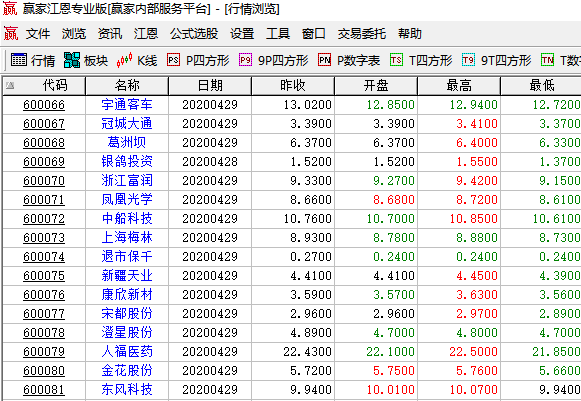Select stock name 康欣新材
Image resolution: width=581 pixels, height=401 pixels.
(x=127, y=295)
